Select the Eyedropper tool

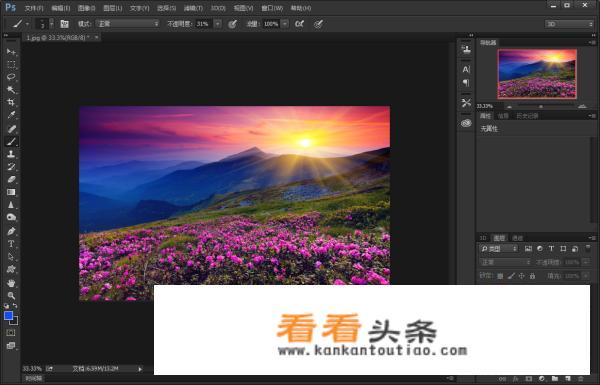11,115
